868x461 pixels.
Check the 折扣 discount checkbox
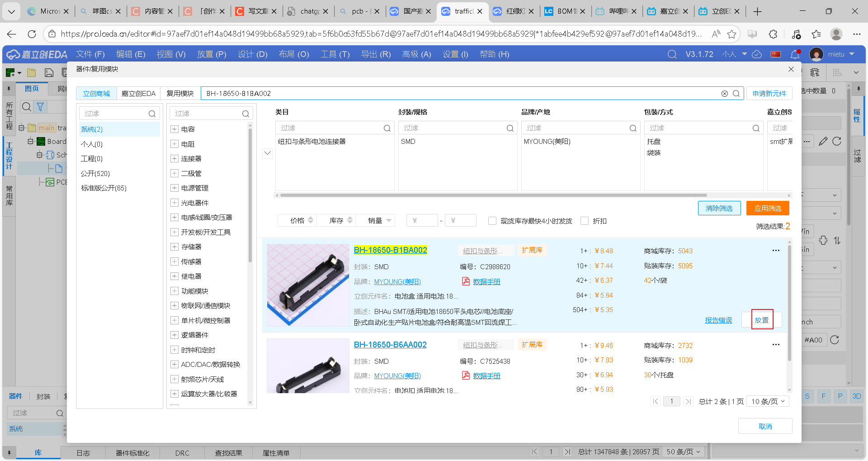[585, 221]
